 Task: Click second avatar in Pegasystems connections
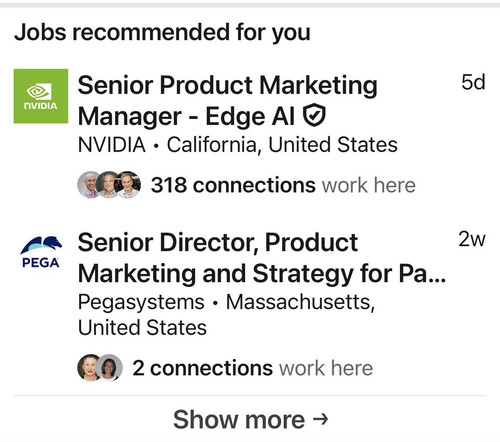coord(109,367)
